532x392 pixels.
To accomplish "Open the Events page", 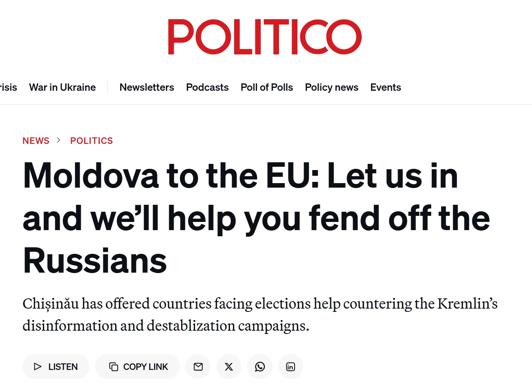I will [385, 87].
